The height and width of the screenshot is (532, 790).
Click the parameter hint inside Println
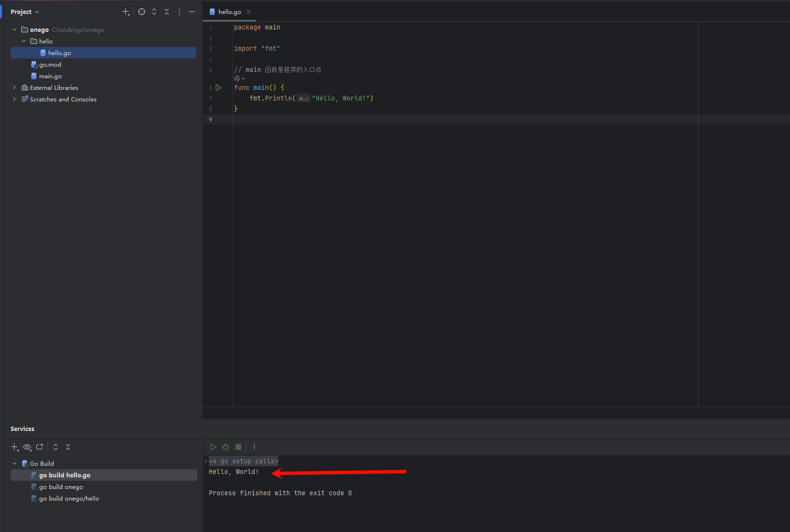coord(304,98)
